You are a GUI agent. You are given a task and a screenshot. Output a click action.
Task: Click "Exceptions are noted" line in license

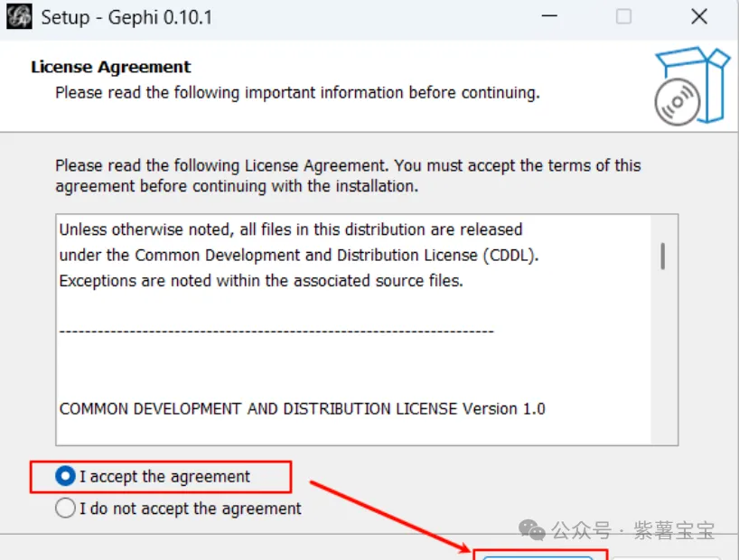[260, 280]
